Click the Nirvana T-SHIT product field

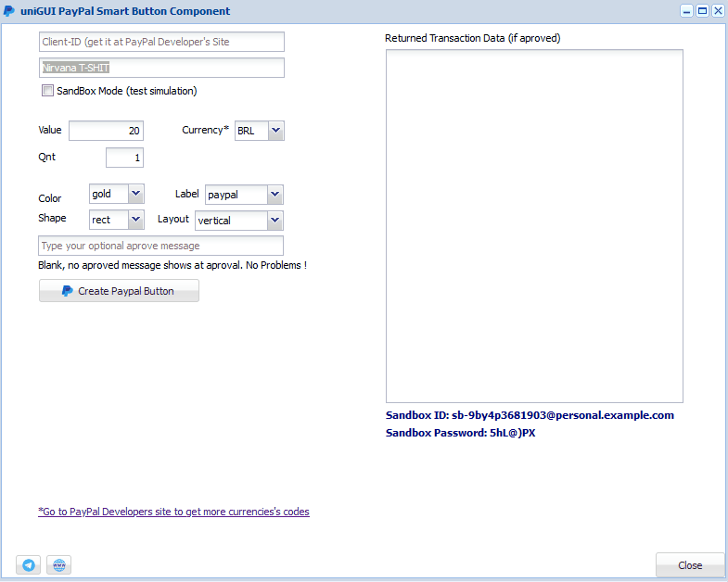point(161,68)
